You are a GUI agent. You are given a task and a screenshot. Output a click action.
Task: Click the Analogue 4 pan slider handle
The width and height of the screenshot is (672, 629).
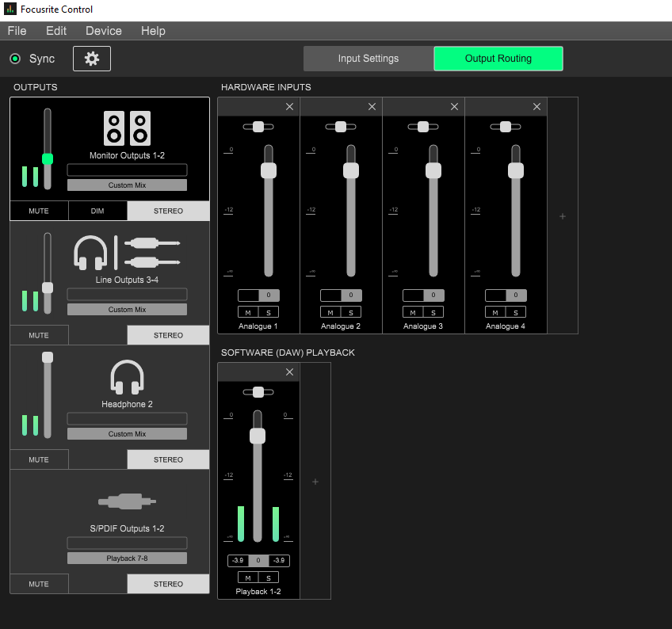click(506, 127)
